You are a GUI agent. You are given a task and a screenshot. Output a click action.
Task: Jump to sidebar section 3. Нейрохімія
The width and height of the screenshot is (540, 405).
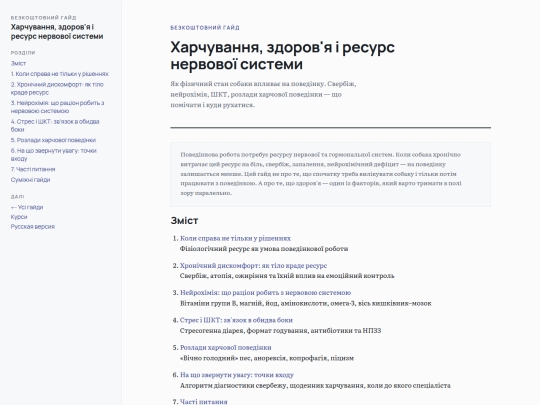pyautogui.click(x=58, y=107)
